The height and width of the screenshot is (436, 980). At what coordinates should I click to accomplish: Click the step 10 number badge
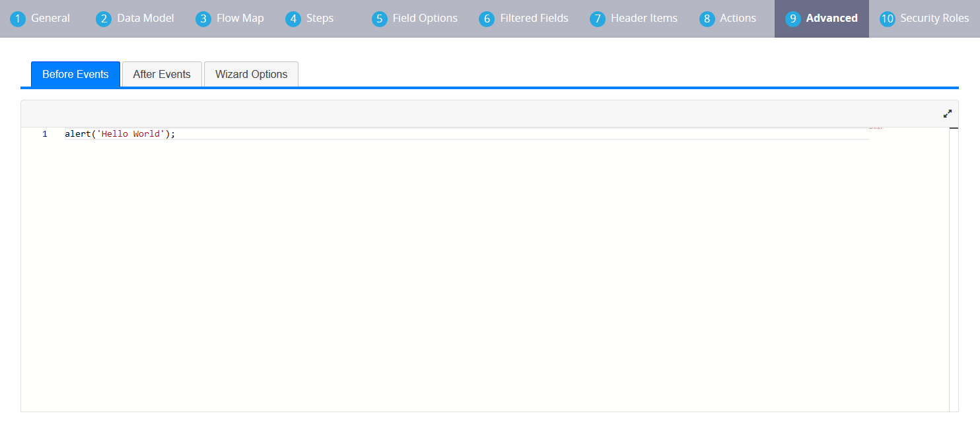[888, 19]
